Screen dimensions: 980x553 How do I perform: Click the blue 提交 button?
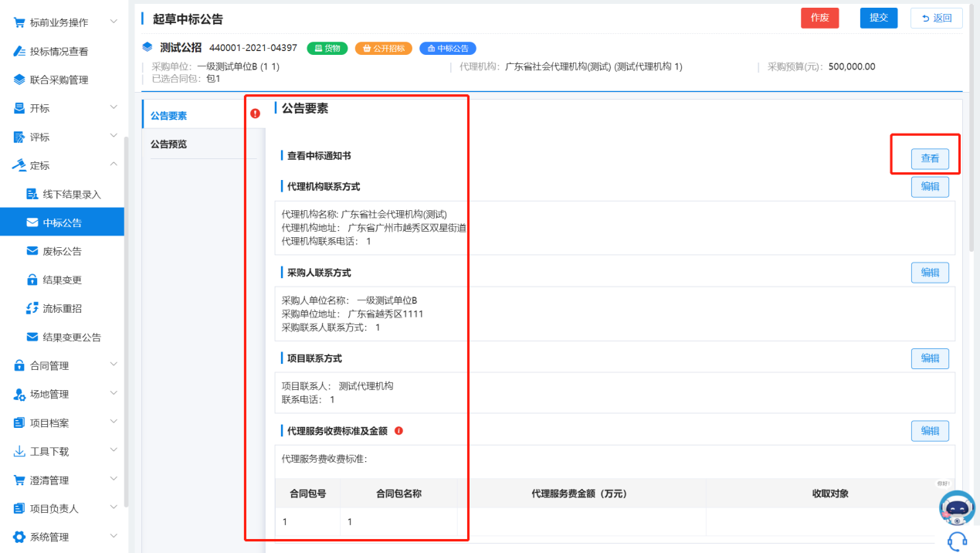(878, 18)
